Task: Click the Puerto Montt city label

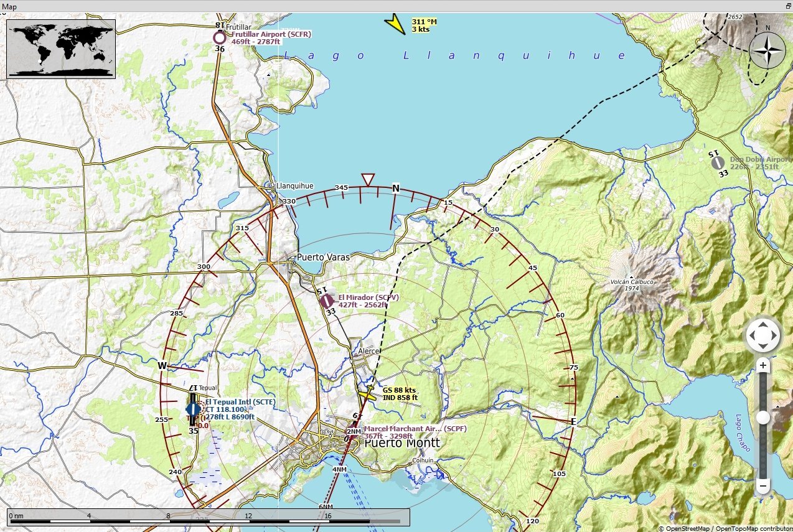Action: (x=402, y=443)
